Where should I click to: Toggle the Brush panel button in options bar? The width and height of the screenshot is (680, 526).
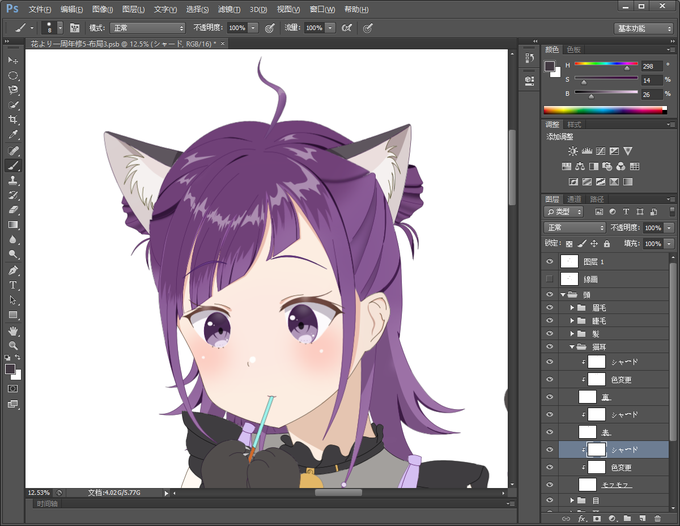tap(75, 28)
